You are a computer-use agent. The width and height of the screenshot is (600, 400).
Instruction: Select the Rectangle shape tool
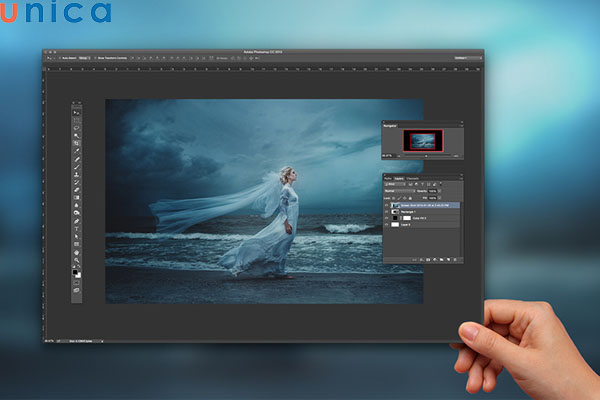(77, 244)
